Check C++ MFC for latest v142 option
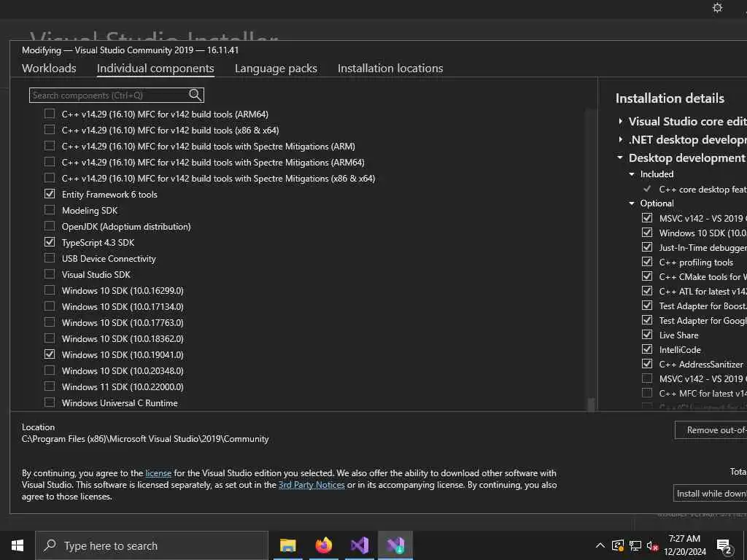 [x=647, y=393]
